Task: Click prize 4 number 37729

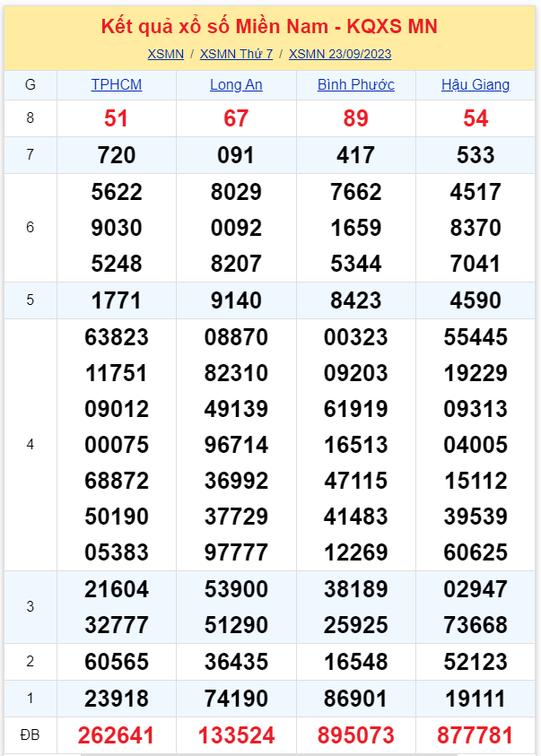Action: click(x=236, y=517)
